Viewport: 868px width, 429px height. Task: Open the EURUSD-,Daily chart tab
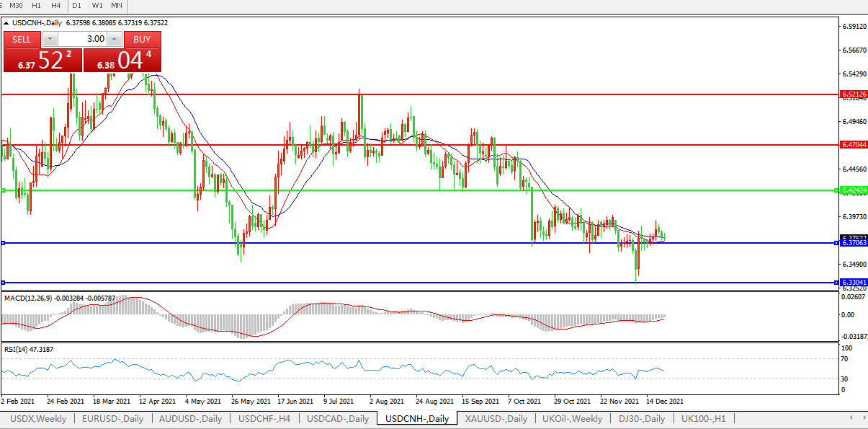112,419
